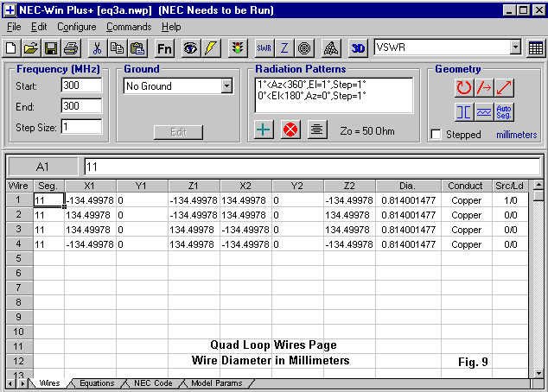Image resolution: width=548 pixels, height=392 pixels.
Task: Click the Print toolbar icon
Action: coord(70,47)
